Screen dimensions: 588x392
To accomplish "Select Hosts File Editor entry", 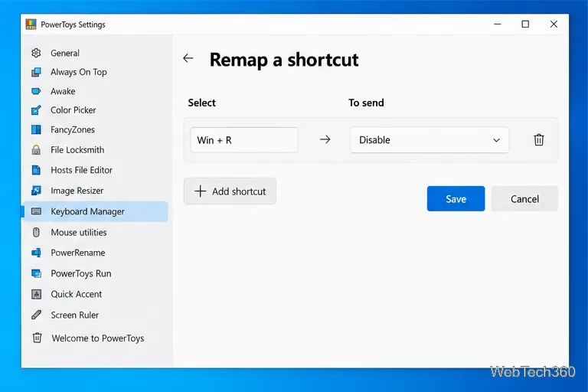I will (96, 170).
